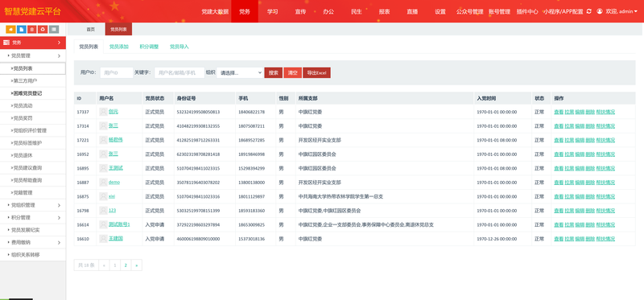This screenshot has width=644, height=300.
Task: Click the gray grid layout icon
Action: coord(54,29)
